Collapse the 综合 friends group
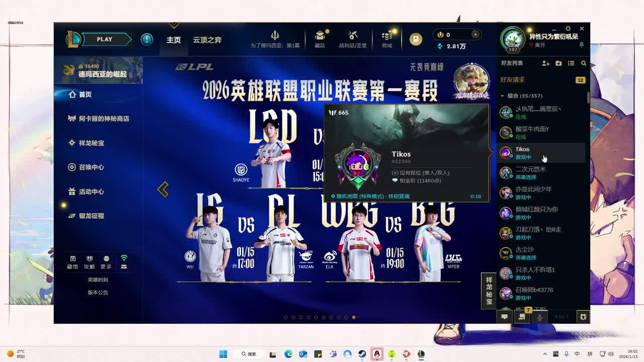Image resolution: width=644 pixels, height=362 pixels. [x=502, y=96]
